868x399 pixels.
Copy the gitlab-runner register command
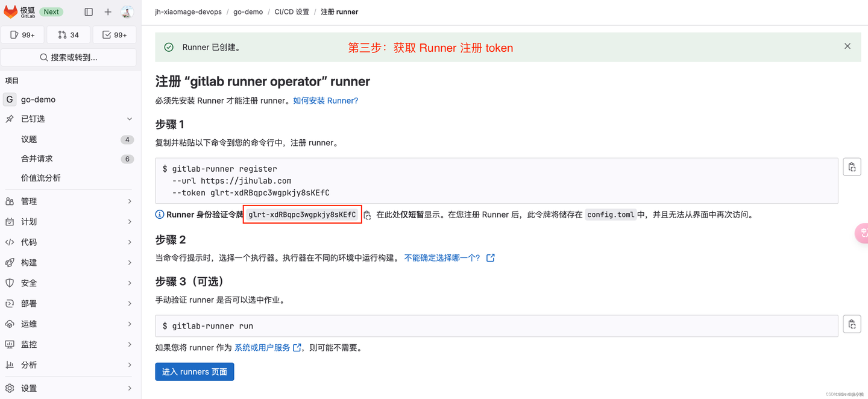click(852, 168)
